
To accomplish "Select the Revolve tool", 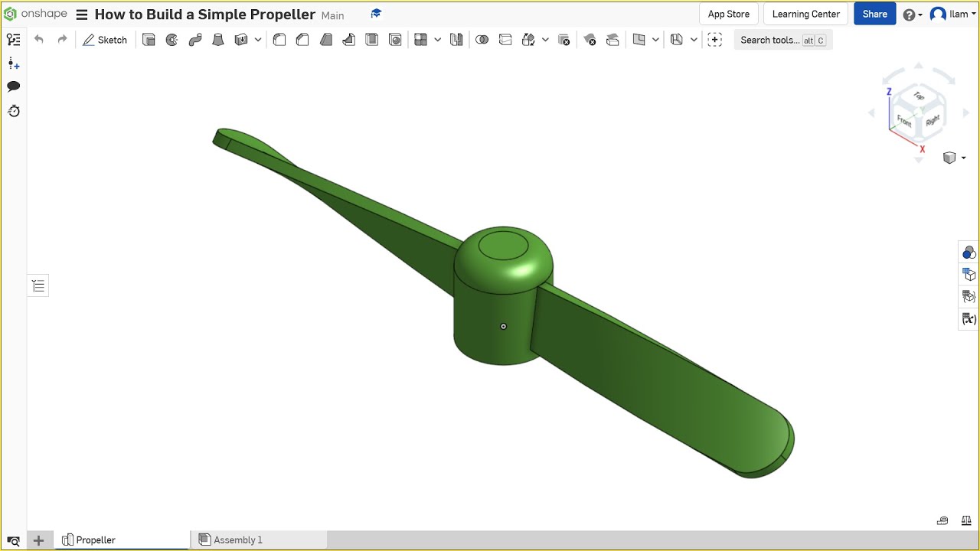I will (172, 40).
